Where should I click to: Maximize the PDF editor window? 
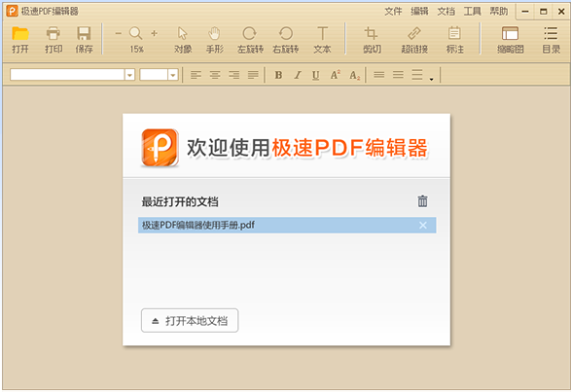coord(544,12)
